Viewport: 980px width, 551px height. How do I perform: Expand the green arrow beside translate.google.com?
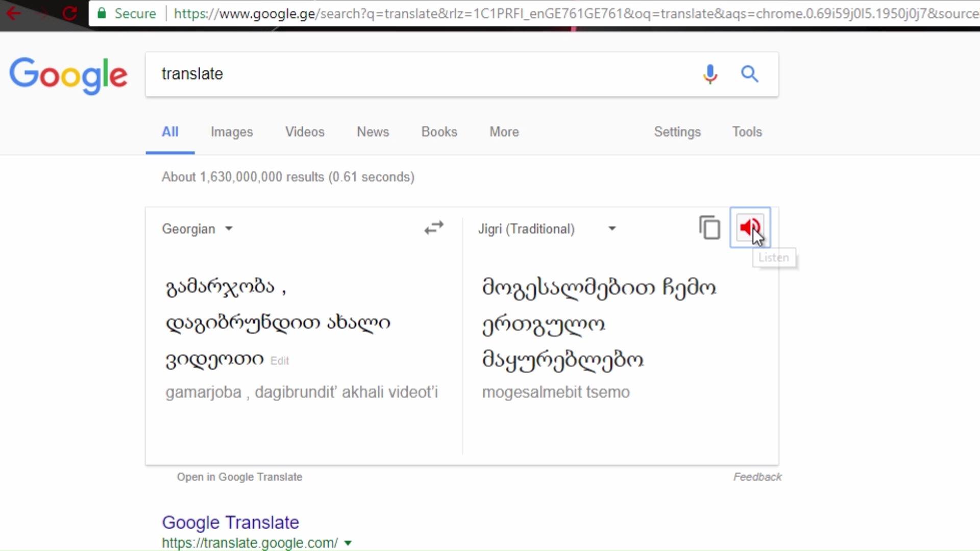click(x=348, y=543)
